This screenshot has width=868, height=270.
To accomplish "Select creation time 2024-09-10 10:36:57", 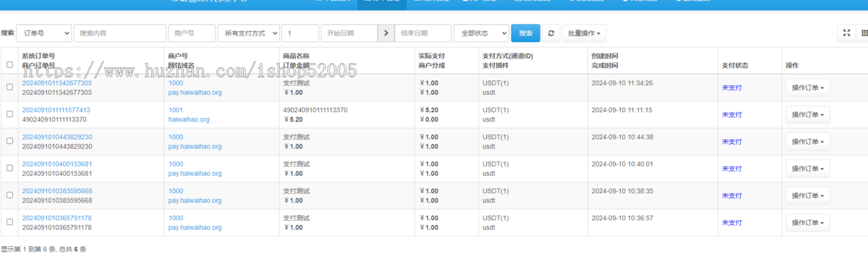I will pyautogui.click(x=622, y=218).
